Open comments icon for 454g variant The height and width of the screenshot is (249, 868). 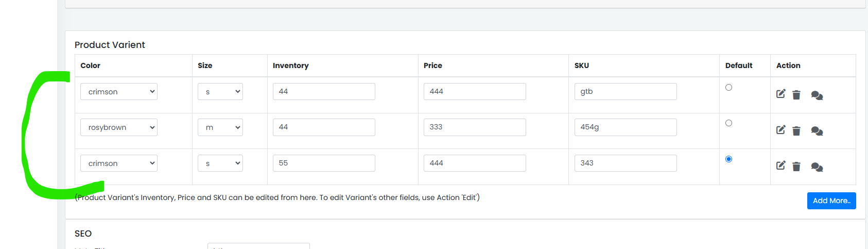click(x=817, y=131)
